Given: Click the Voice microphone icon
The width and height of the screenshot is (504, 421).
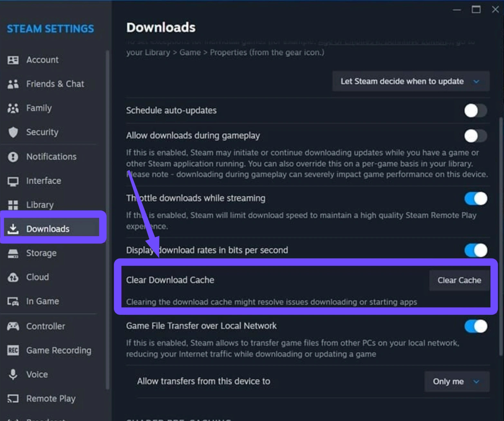Looking at the screenshot, I should [13, 374].
